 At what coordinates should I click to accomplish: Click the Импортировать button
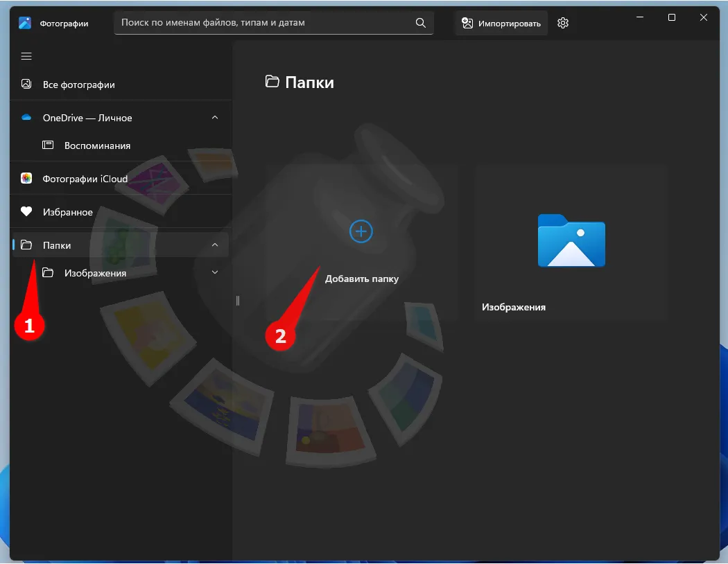(501, 23)
